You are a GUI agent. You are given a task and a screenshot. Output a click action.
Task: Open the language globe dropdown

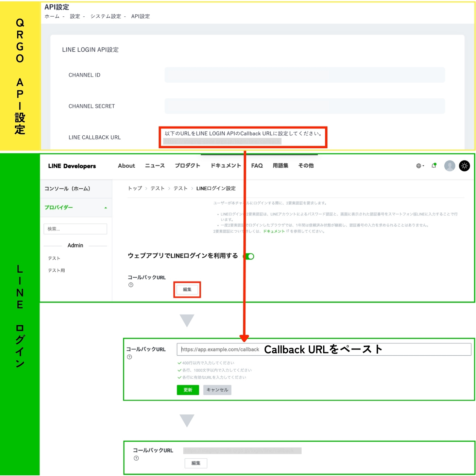click(x=420, y=166)
